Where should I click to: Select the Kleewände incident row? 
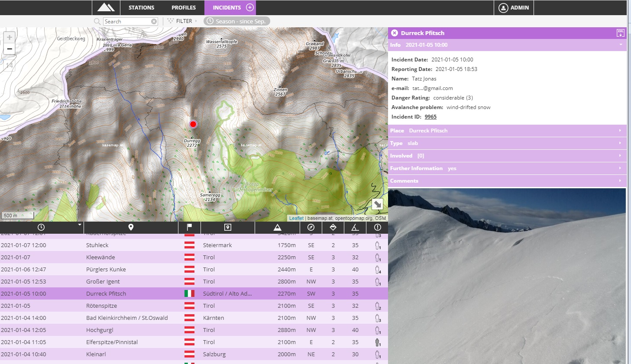click(x=194, y=257)
